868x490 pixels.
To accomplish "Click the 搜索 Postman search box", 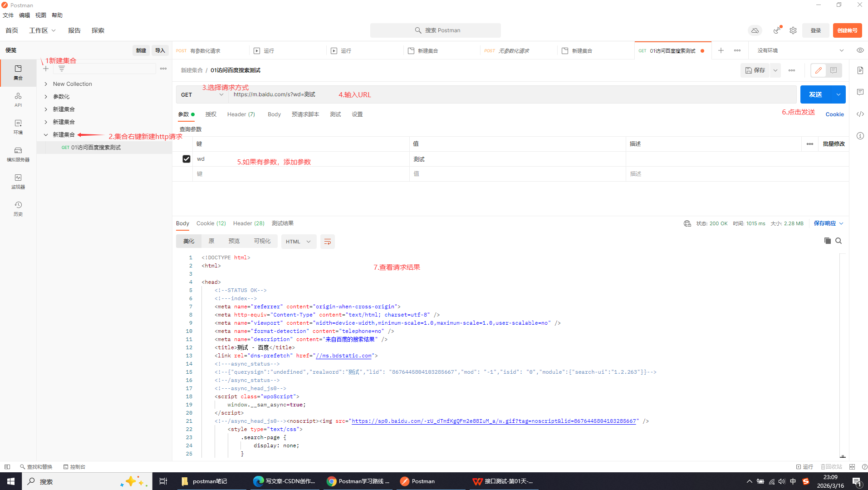I will (x=436, y=30).
